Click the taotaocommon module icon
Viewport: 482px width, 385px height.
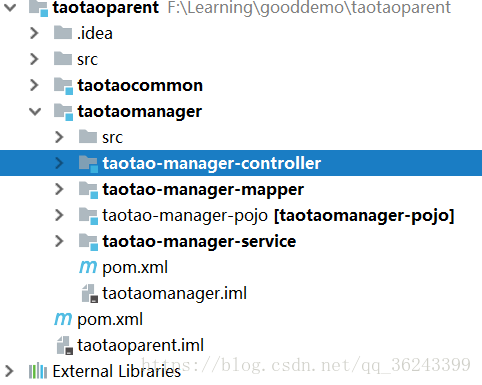pyautogui.click(x=63, y=86)
